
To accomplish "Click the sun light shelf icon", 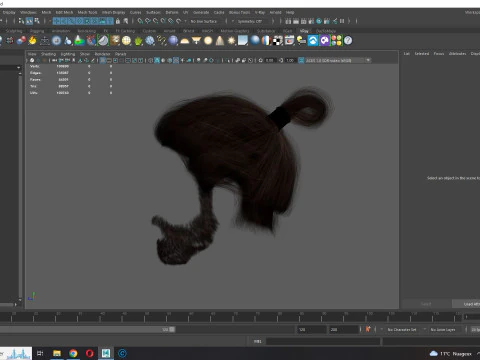I will tap(231, 41).
